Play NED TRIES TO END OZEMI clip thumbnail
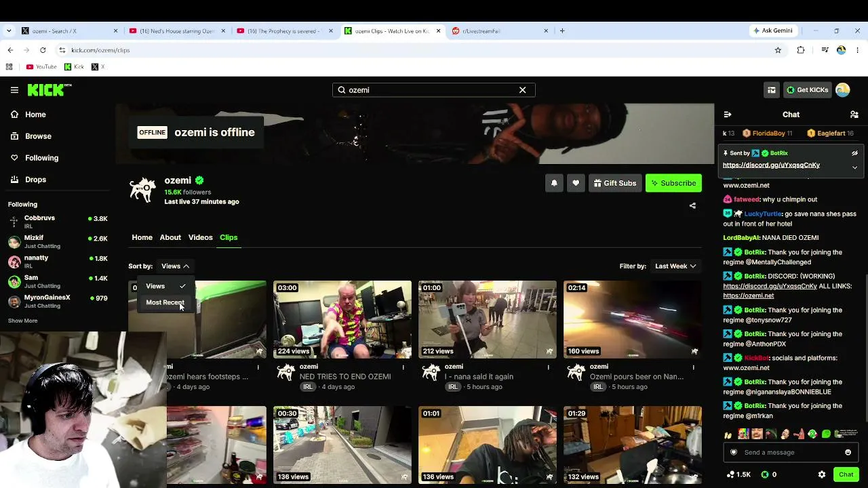 pyautogui.click(x=342, y=319)
